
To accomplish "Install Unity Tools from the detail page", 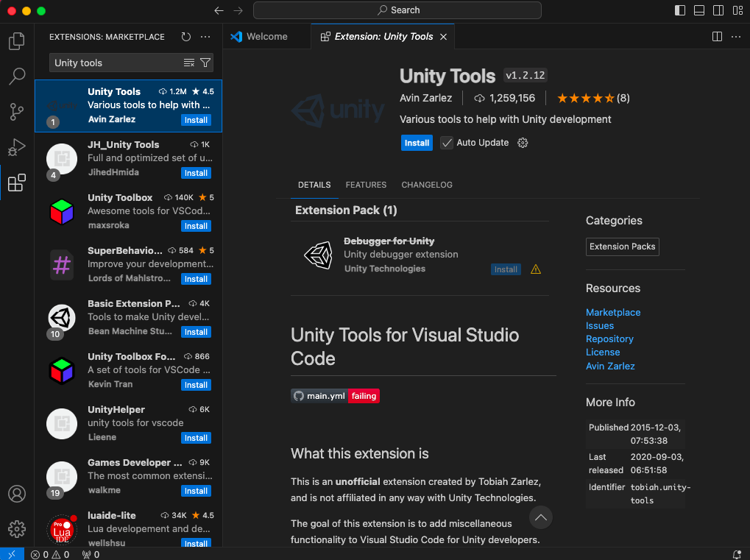I will coord(417,143).
